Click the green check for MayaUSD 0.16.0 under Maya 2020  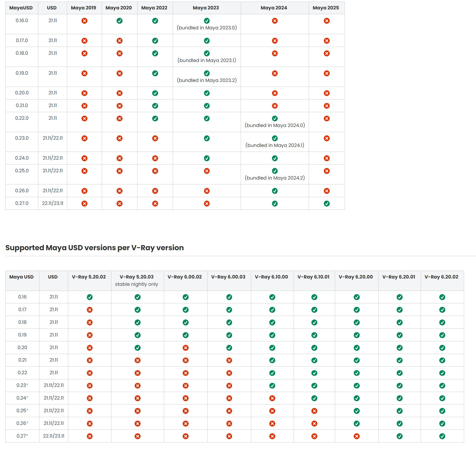pyautogui.click(x=120, y=21)
